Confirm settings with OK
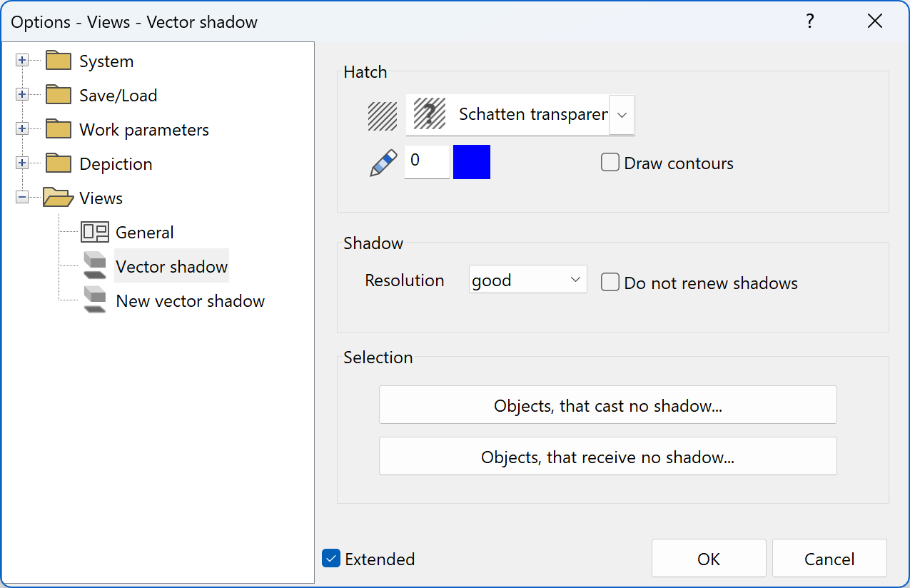The width and height of the screenshot is (910, 588). point(708,558)
